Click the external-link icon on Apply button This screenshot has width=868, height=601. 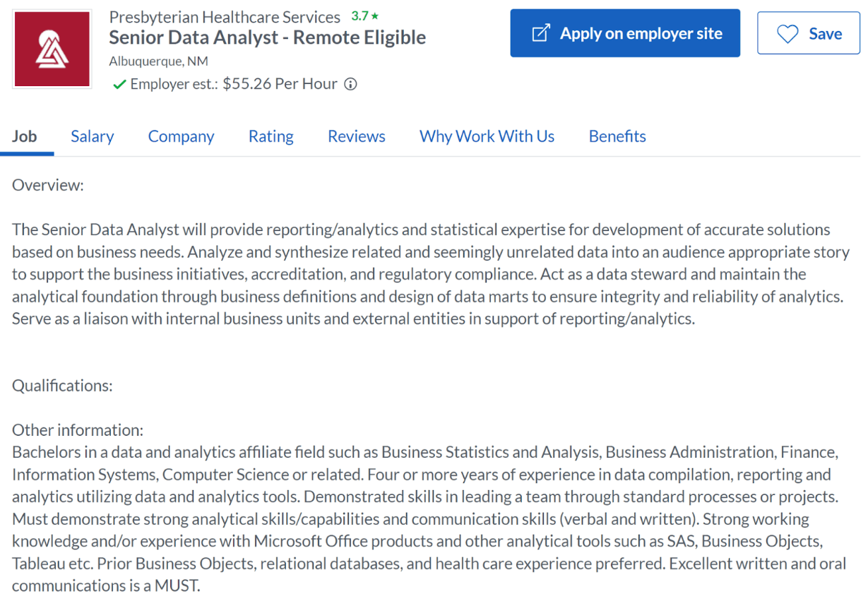(541, 32)
